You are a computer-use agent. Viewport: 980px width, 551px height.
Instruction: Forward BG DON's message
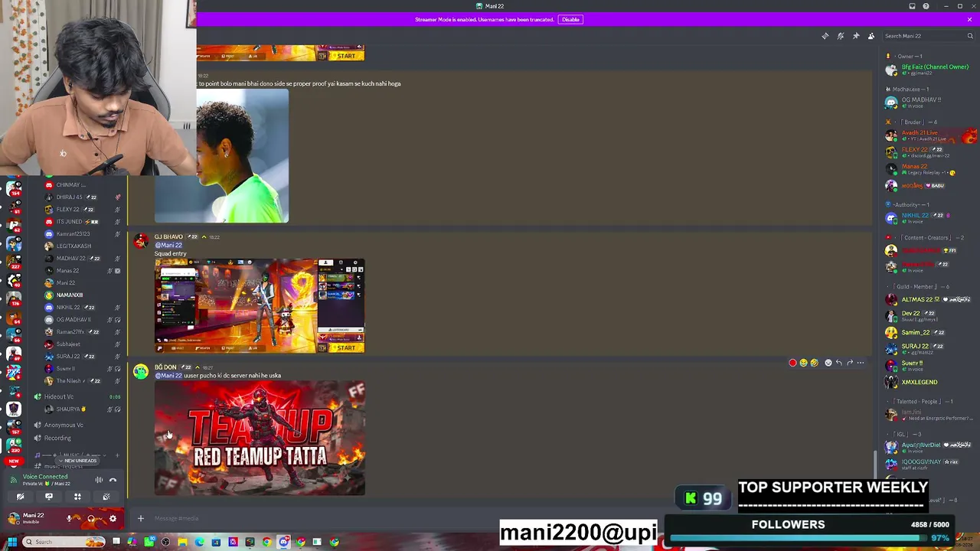point(850,363)
